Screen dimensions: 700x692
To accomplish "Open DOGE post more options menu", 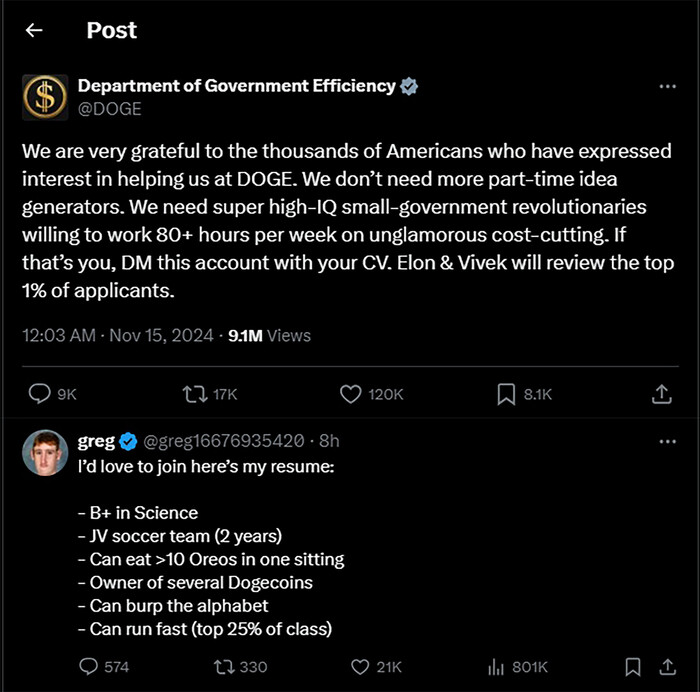I will pos(668,87).
